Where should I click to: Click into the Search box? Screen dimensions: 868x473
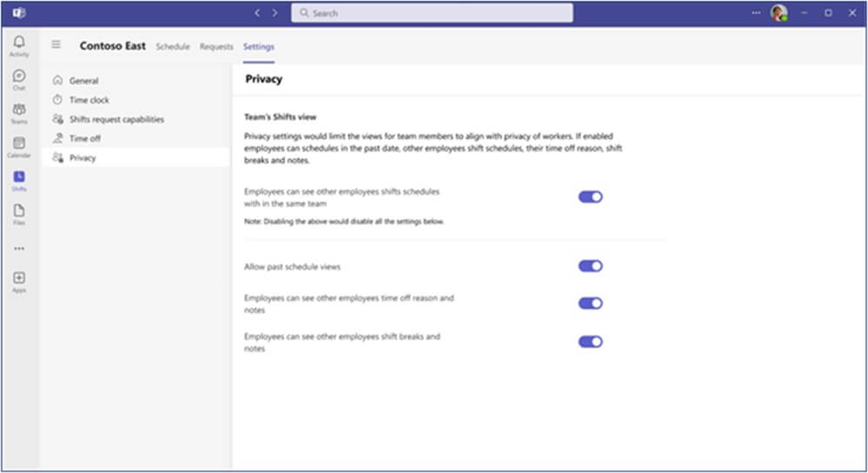(432, 13)
